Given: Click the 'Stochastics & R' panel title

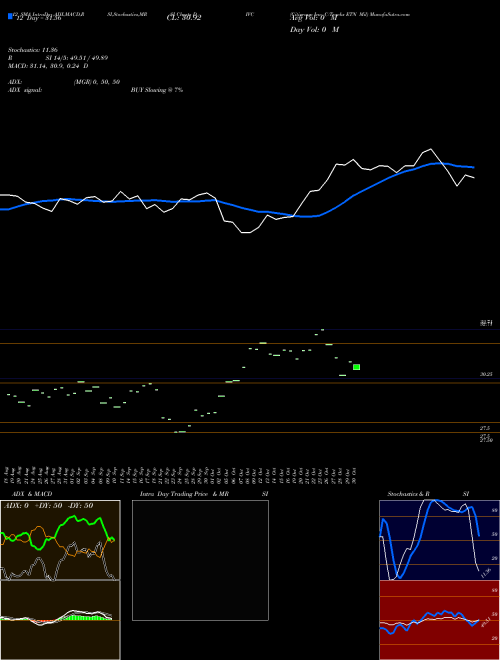Looking at the screenshot, I should point(409,494).
